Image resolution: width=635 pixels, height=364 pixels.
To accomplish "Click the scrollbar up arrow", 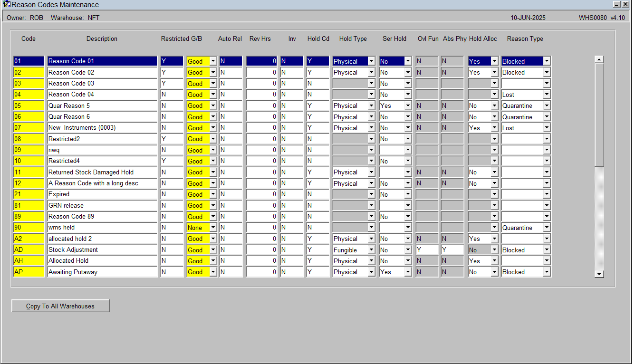I will pos(599,60).
